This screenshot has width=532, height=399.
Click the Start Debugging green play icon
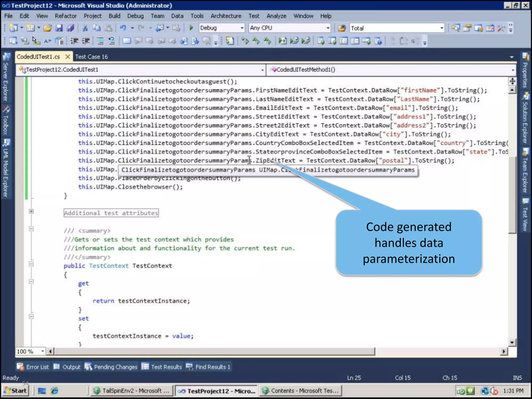191,28
